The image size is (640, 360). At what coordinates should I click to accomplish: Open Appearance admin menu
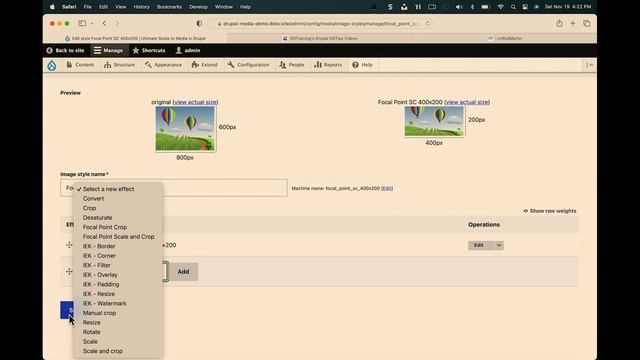point(163,65)
